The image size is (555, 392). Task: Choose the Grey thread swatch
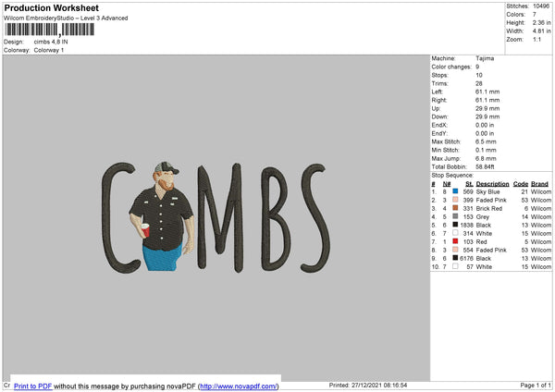tap(455, 216)
